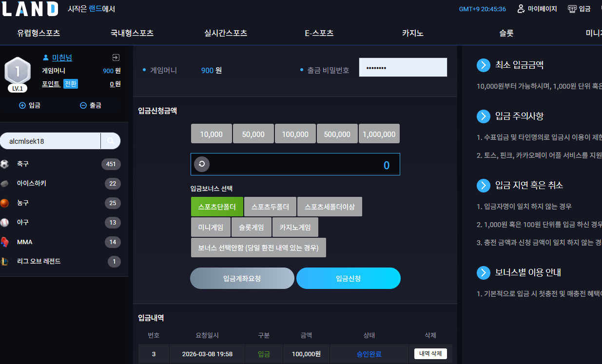Screen dimensions: 602x364
Task: Click the 야구 baseball icon
Action: click(x=5, y=222)
